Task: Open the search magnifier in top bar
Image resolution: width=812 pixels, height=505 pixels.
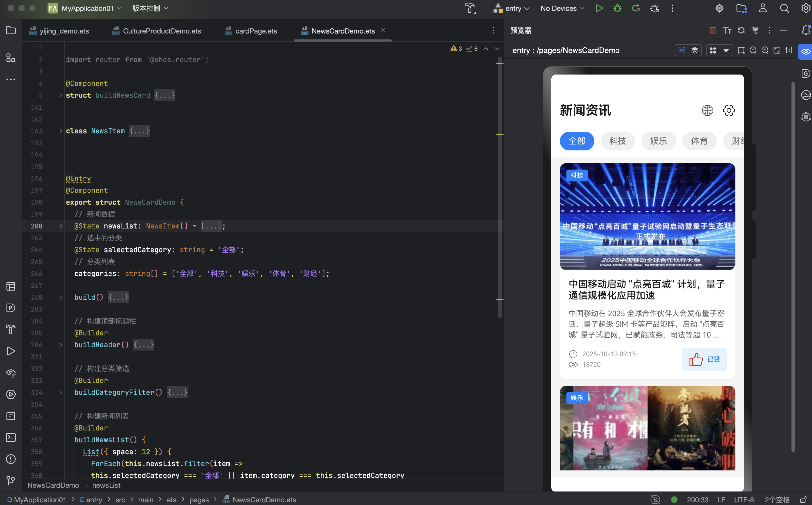Action: coord(784,8)
